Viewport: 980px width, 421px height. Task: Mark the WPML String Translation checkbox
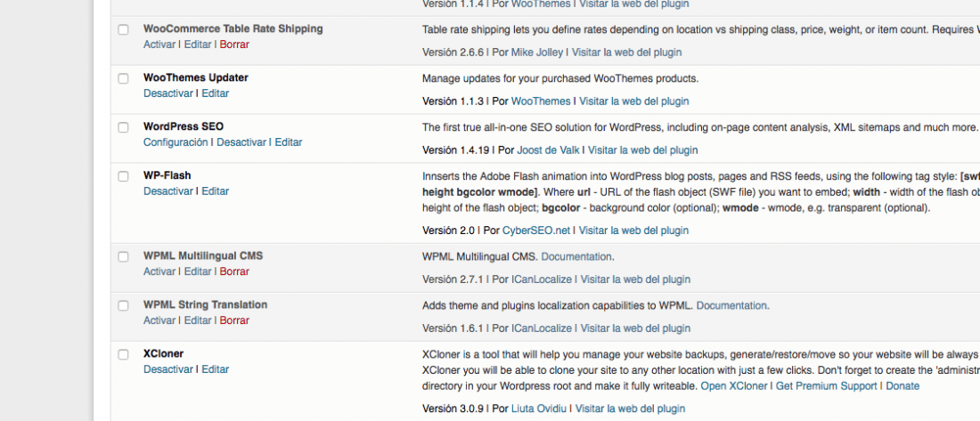tap(123, 305)
